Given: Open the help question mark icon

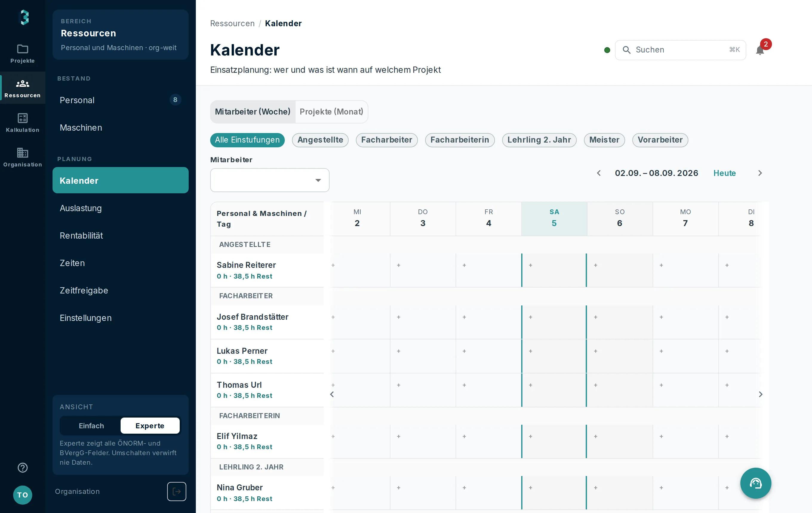Looking at the screenshot, I should tap(22, 468).
